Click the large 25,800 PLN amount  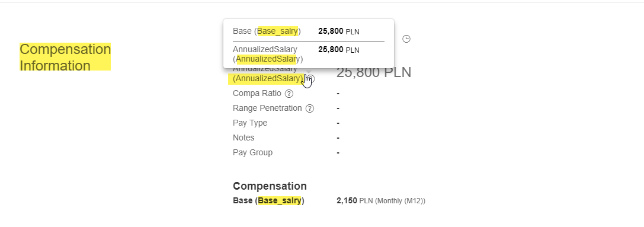374,72
